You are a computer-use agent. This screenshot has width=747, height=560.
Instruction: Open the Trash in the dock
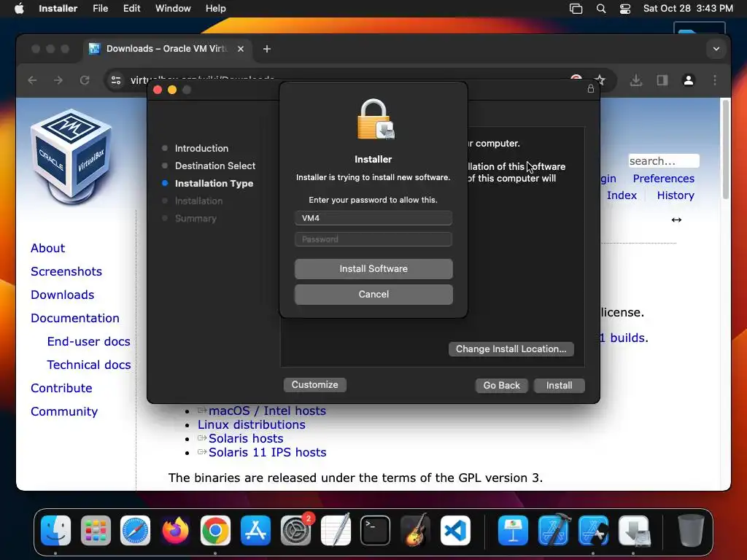coord(691,531)
